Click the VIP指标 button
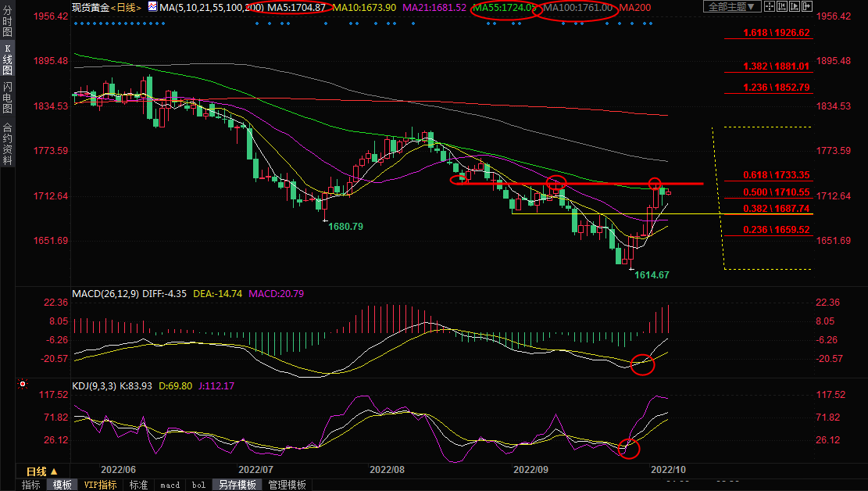 [x=101, y=485]
